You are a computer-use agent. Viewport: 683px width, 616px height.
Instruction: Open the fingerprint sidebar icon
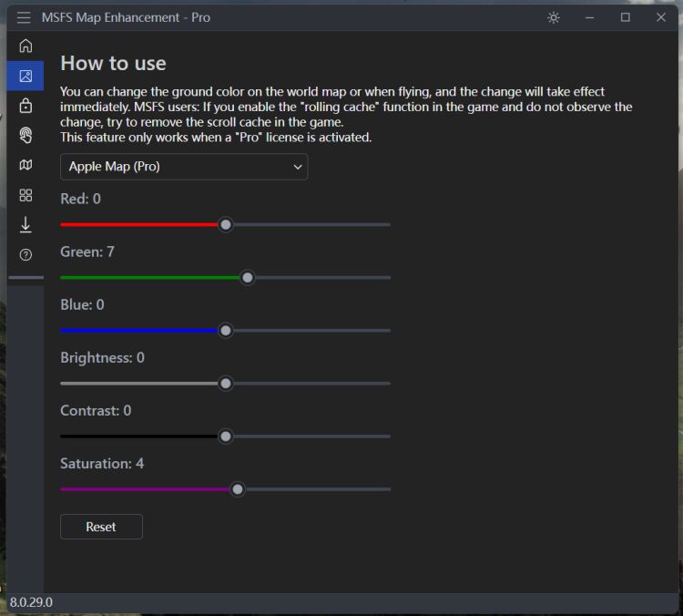point(25,135)
